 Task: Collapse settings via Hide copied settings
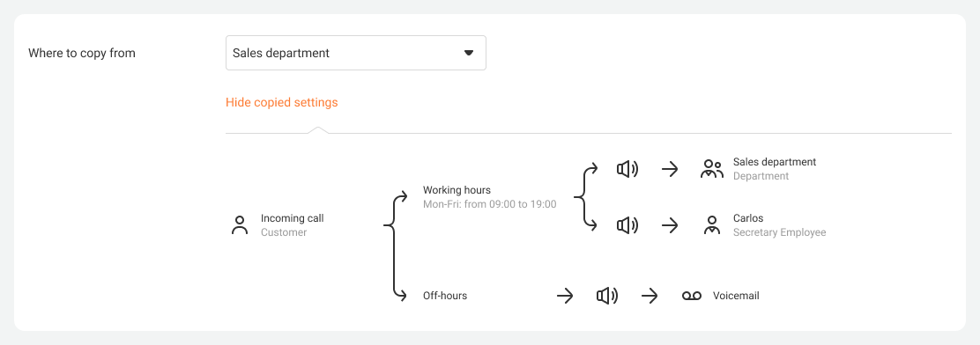pyautogui.click(x=281, y=102)
